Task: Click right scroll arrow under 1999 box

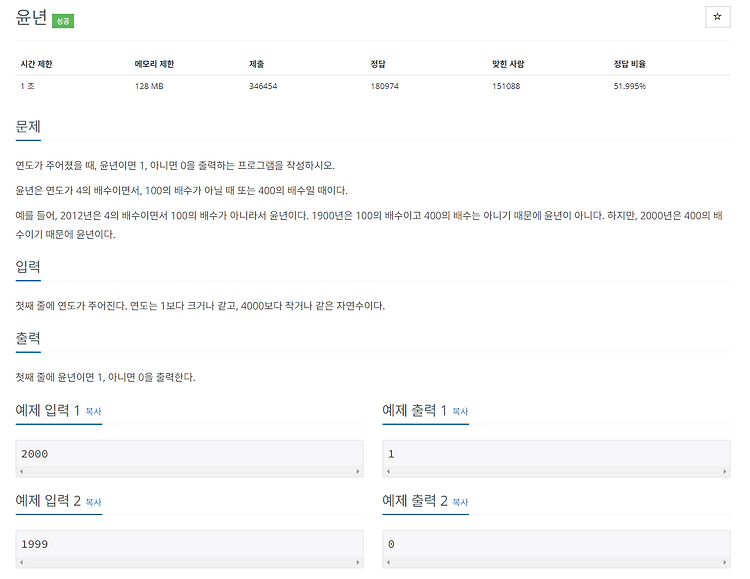Action: (358, 563)
